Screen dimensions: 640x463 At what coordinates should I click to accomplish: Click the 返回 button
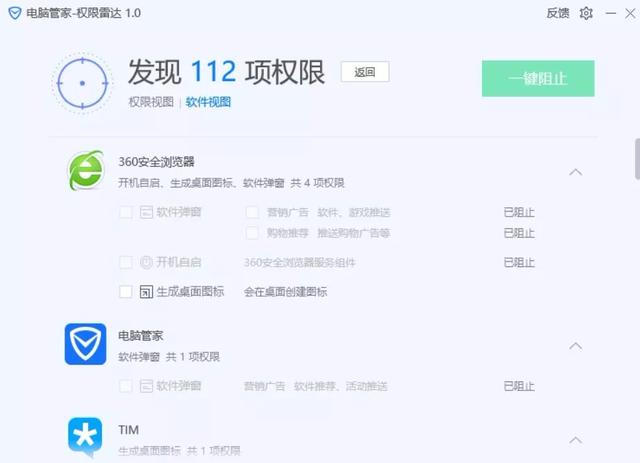[365, 72]
